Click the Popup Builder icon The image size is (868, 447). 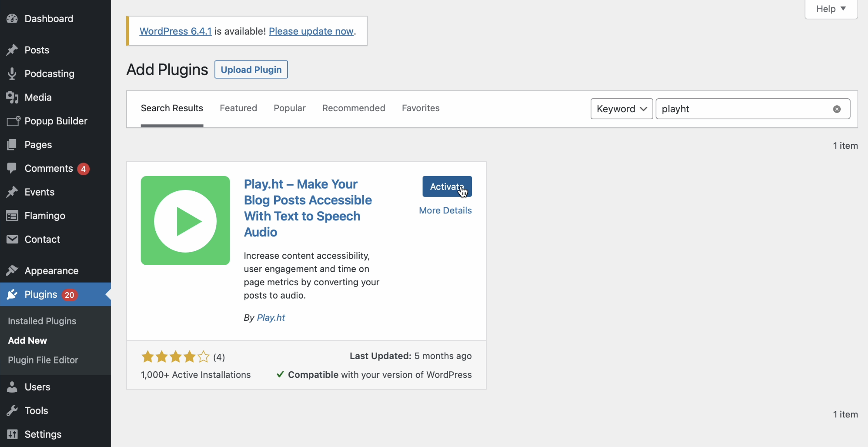point(13,121)
